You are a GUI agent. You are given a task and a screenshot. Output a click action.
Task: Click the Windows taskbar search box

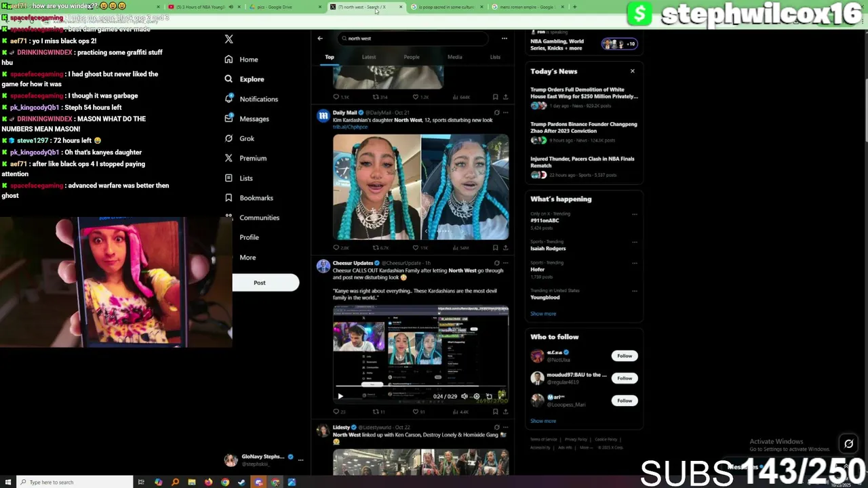coord(74,482)
